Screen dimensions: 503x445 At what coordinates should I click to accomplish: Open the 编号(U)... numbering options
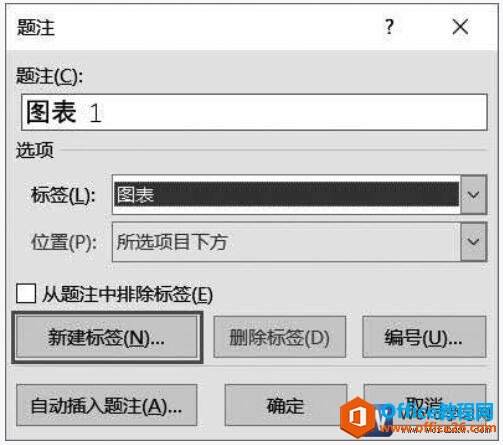424,337
